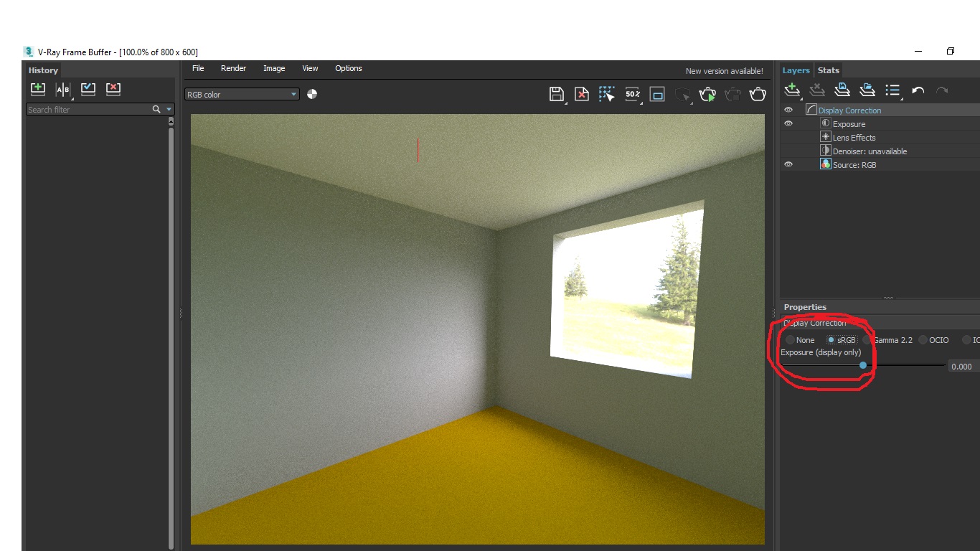Click the V-Ray Frame Buffer title icon
The height and width of the screenshot is (551, 980).
click(29, 52)
